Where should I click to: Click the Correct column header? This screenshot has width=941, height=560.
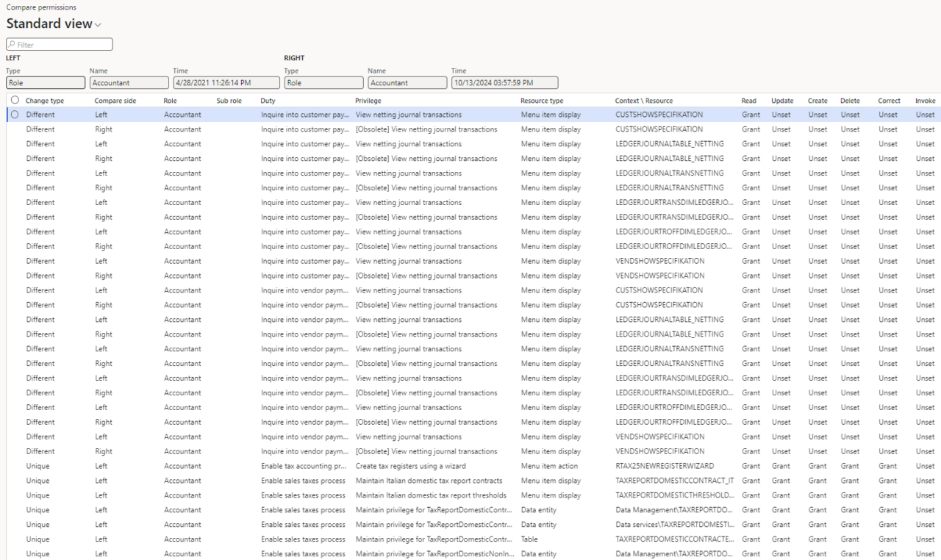[x=889, y=101]
